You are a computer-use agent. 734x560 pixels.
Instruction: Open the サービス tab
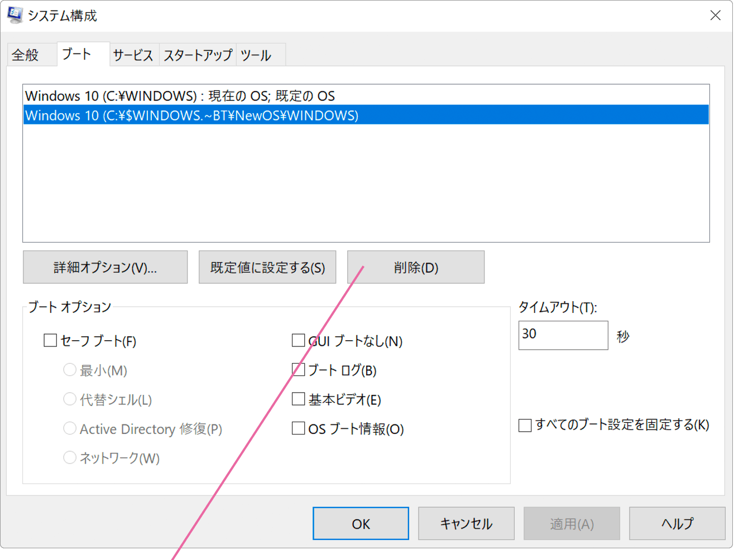[x=134, y=55]
